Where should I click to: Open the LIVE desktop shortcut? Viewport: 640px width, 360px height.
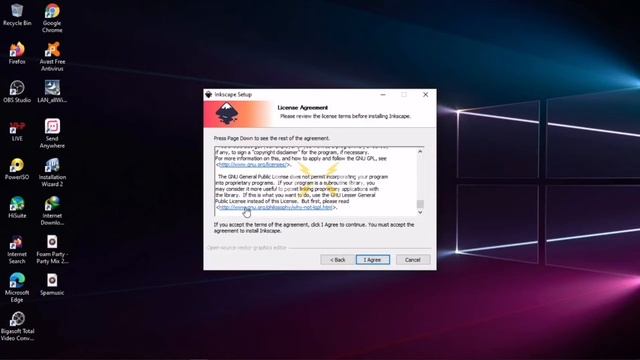pyautogui.click(x=17, y=130)
